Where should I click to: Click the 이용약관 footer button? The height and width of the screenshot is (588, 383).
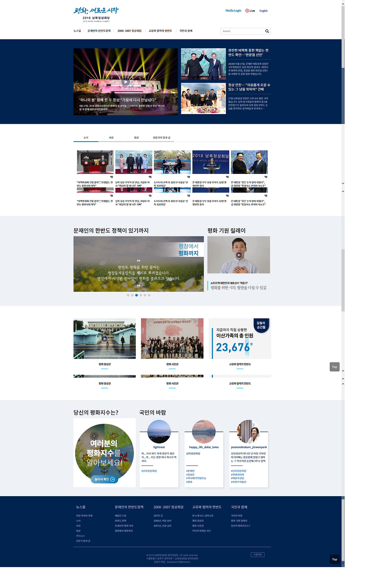(x=258, y=555)
